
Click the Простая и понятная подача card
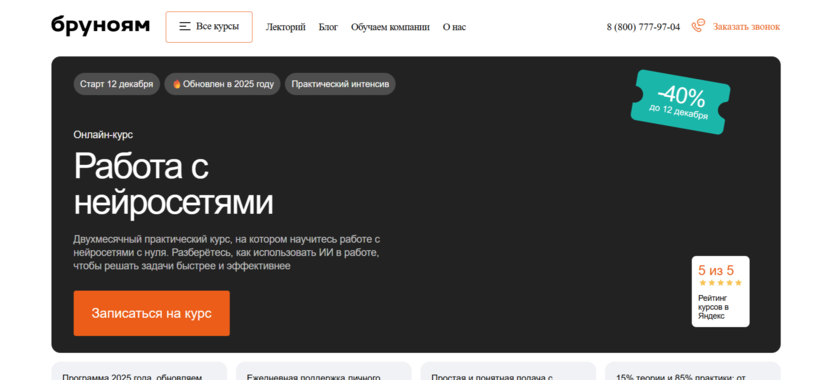[x=508, y=371]
